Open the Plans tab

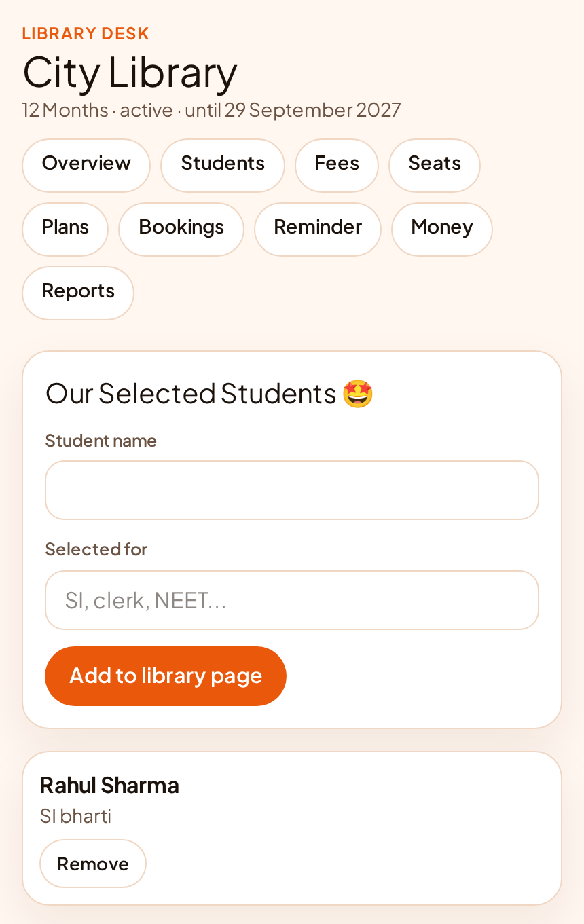65,229
